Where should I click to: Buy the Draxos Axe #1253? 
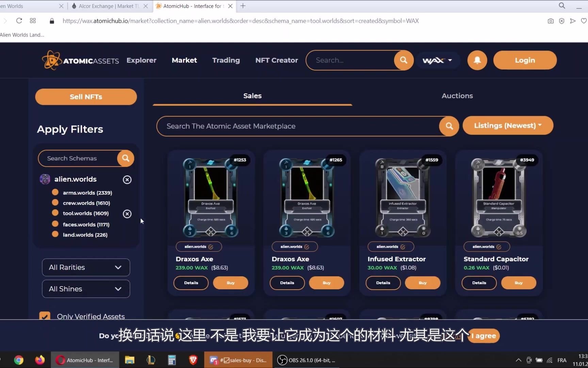(x=230, y=283)
